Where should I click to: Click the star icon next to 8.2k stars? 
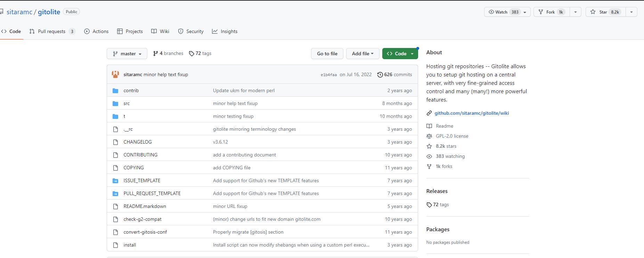(429, 146)
